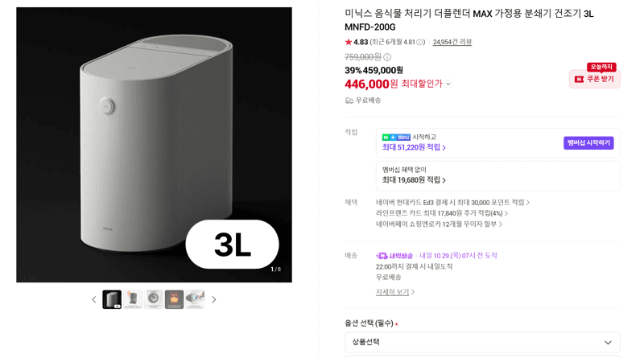The height and width of the screenshot is (358, 644).
Task: Expand 최대 51,220원 적립 details
Action: 414,147
